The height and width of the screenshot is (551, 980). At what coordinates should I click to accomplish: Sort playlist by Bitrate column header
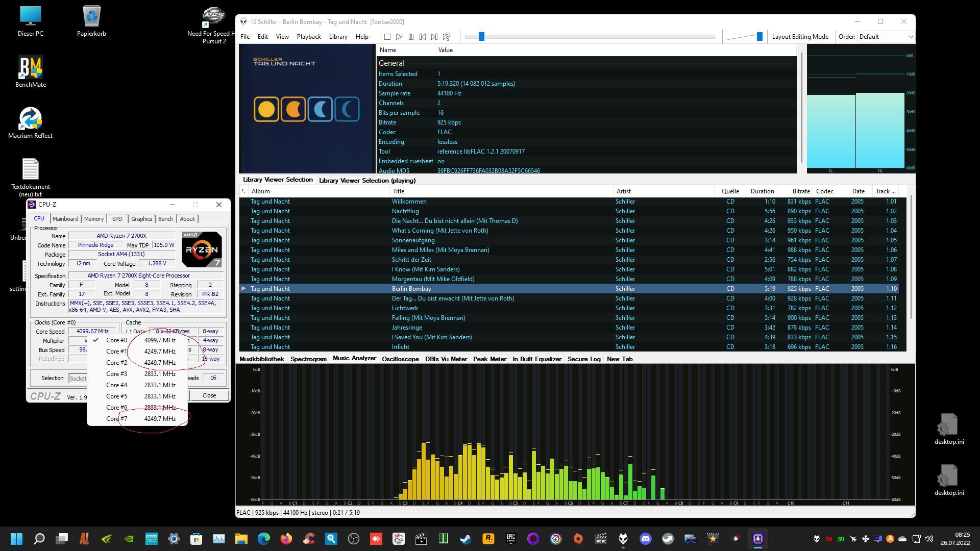[x=795, y=191]
